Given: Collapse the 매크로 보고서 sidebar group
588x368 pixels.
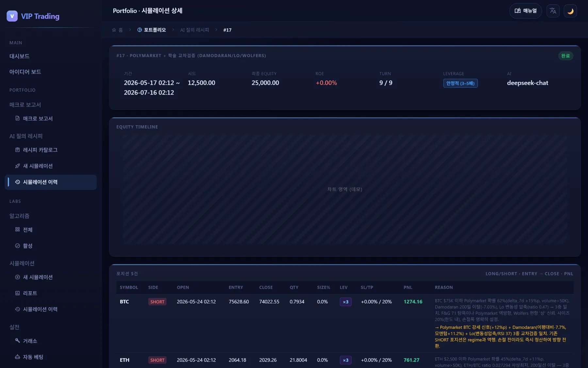Looking at the screenshot, I should coord(25,105).
